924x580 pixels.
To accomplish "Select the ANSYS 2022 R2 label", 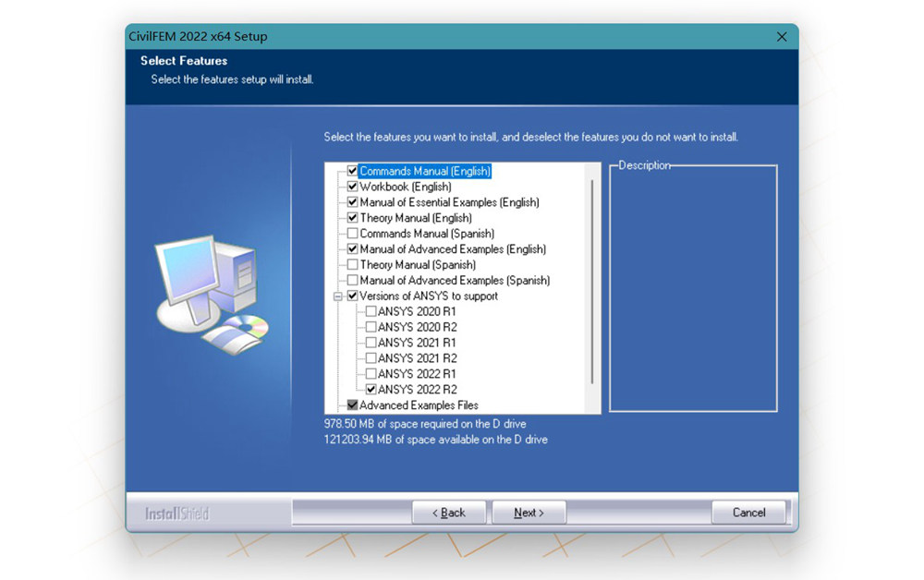I will (418, 389).
